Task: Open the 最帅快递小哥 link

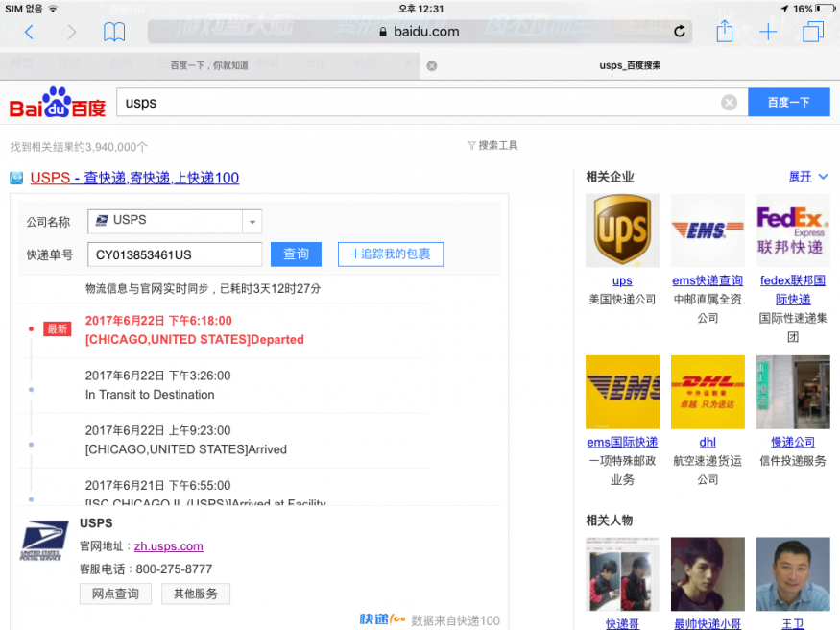Action: coord(708,624)
